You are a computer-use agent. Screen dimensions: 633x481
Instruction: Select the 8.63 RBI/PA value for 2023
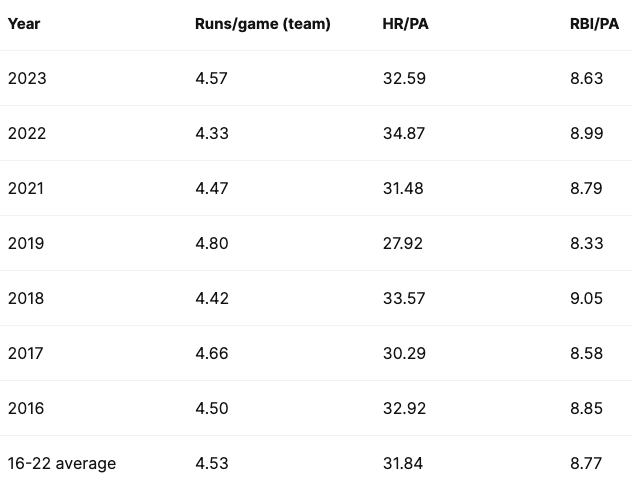click(x=587, y=78)
